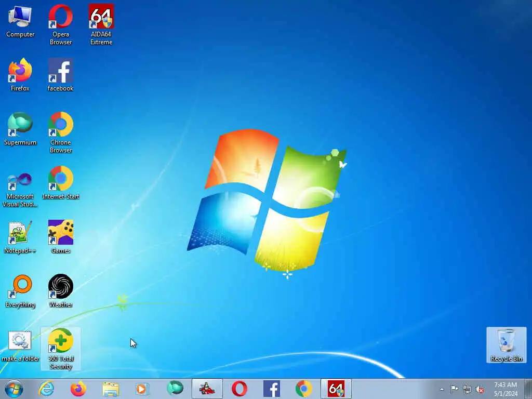Open the Windows Start menu orb
The width and height of the screenshot is (532, 399).
(14, 389)
